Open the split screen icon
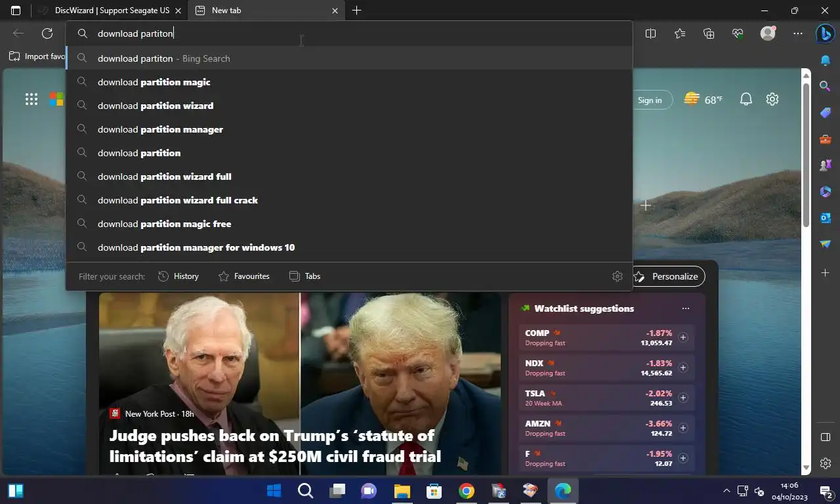This screenshot has width=840, height=504. tap(650, 33)
